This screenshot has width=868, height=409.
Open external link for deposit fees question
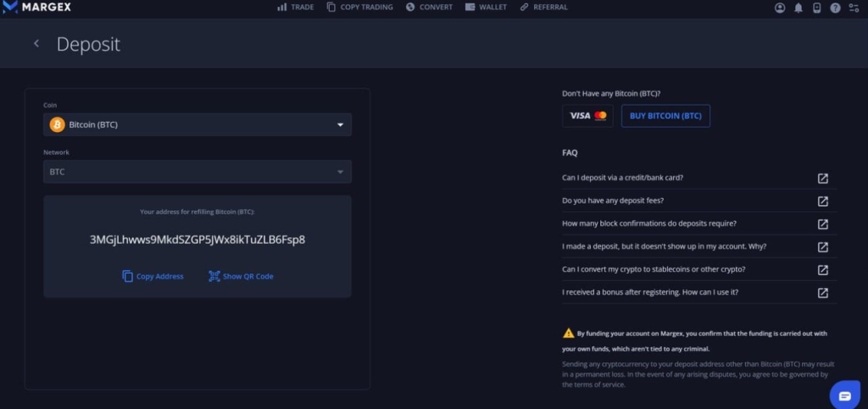(822, 201)
